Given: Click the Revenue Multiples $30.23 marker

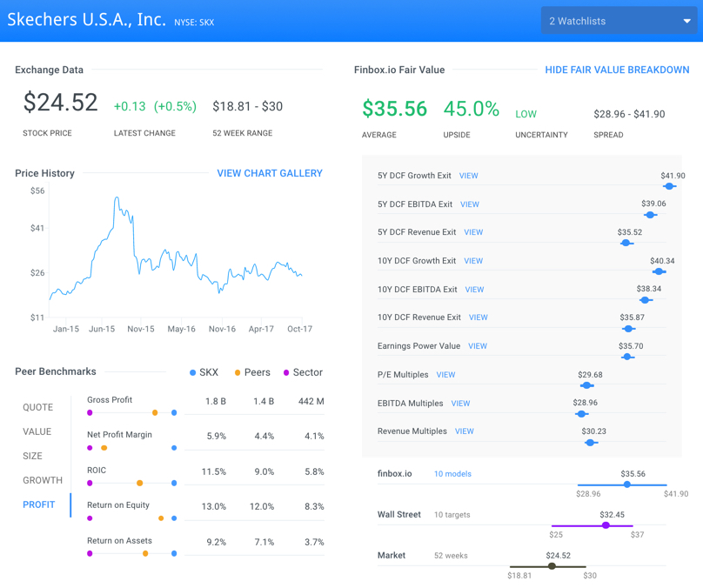Looking at the screenshot, I should click(x=591, y=443).
